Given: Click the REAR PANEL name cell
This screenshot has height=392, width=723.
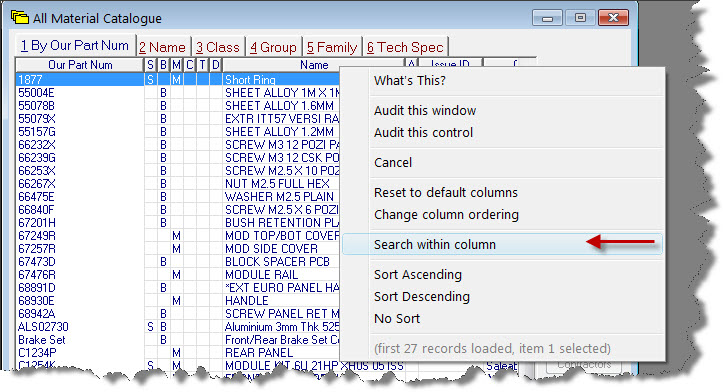Looking at the screenshot, I should [259, 353].
